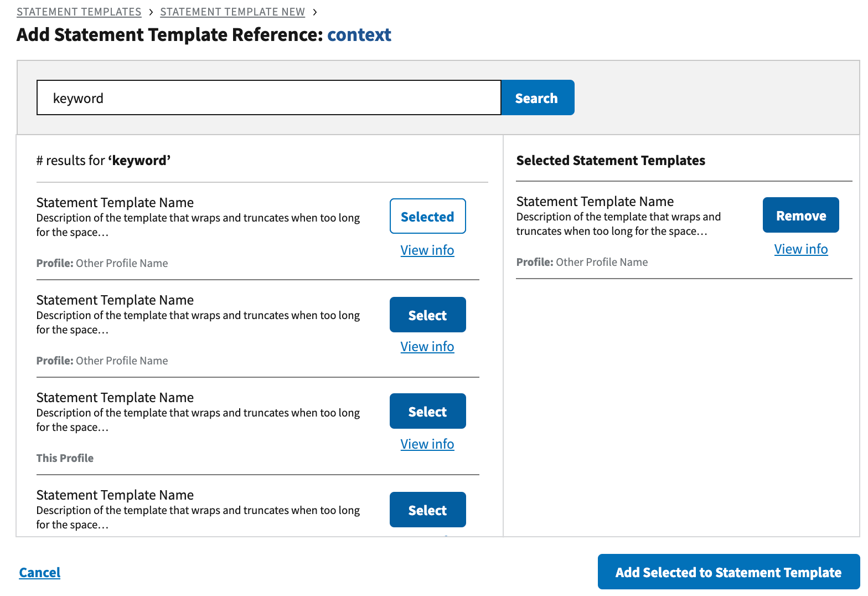Open the Statement Templates breadcrumb link
Viewport: 868px width, 596px height.
pos(79,12)
